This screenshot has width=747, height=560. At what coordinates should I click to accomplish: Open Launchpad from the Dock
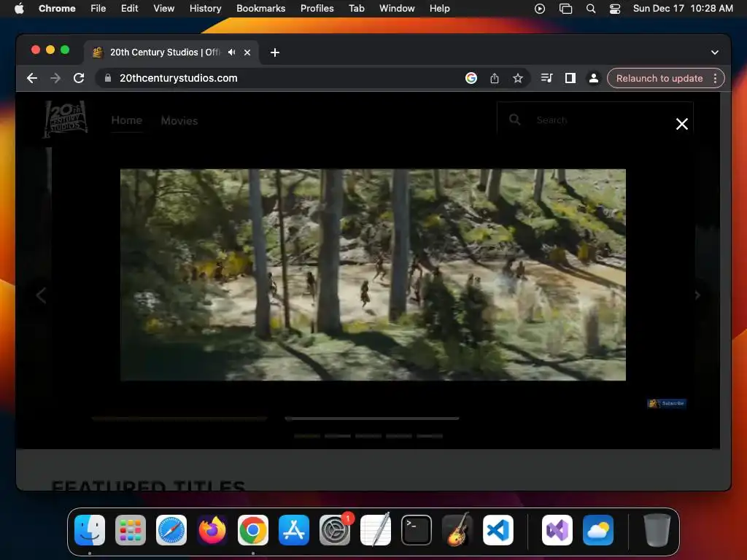(x=131, y=530)
